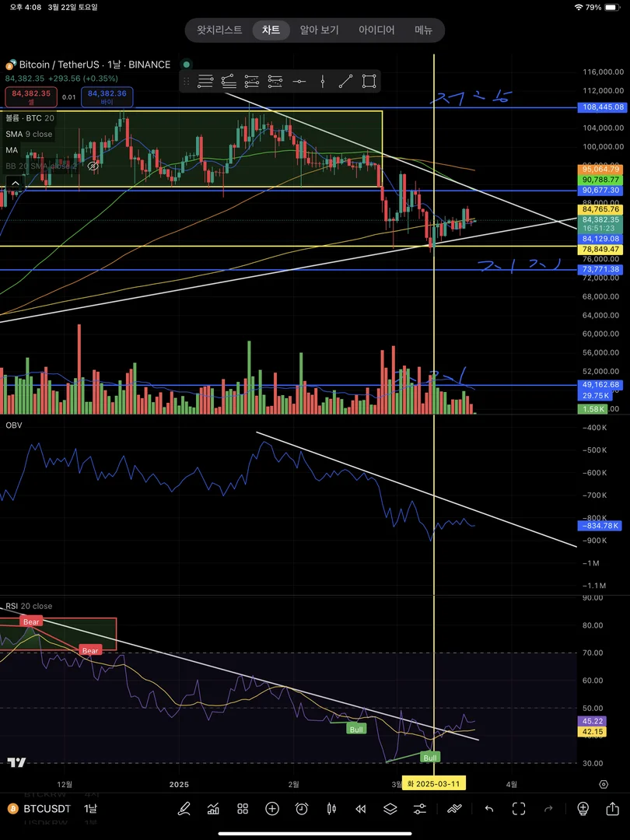Open the 알아 보기 tab
This screenshot has width=630, height=840.
pyautogui.click(x=320, y=30)
